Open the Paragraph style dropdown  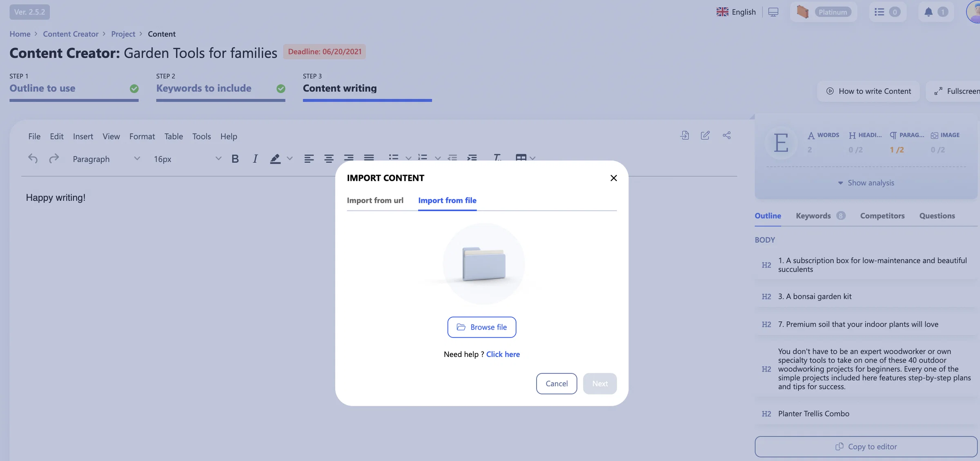pyautogui.click(x=106, y=159)
